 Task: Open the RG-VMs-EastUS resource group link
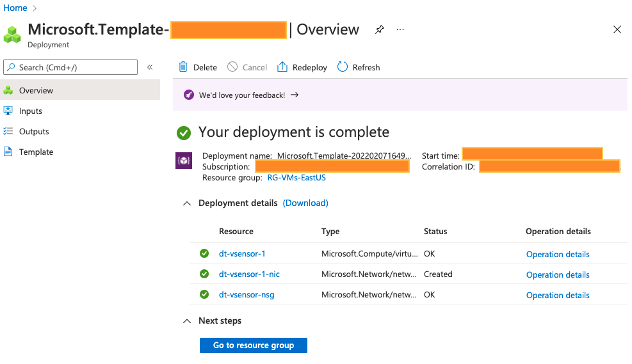tap(296, 178)
